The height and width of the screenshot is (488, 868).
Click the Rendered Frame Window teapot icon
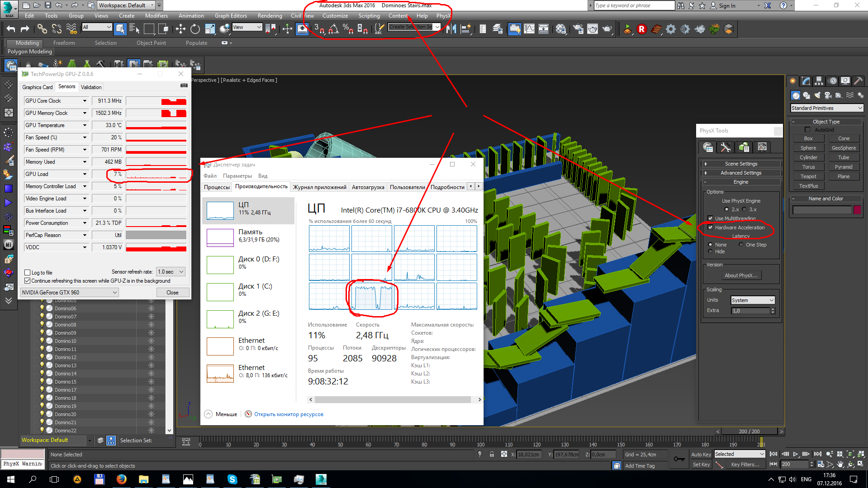tap(593, 29)
